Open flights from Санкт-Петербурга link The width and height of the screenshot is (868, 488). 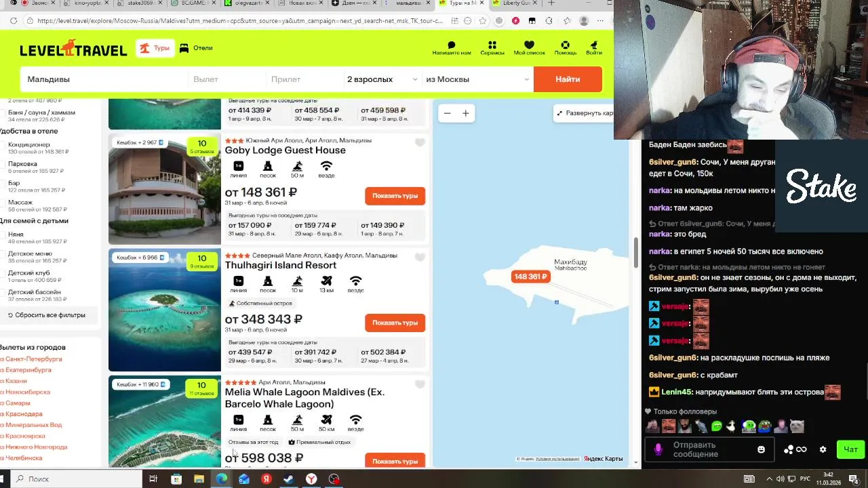pyautogui.click(x=31, y=359)
